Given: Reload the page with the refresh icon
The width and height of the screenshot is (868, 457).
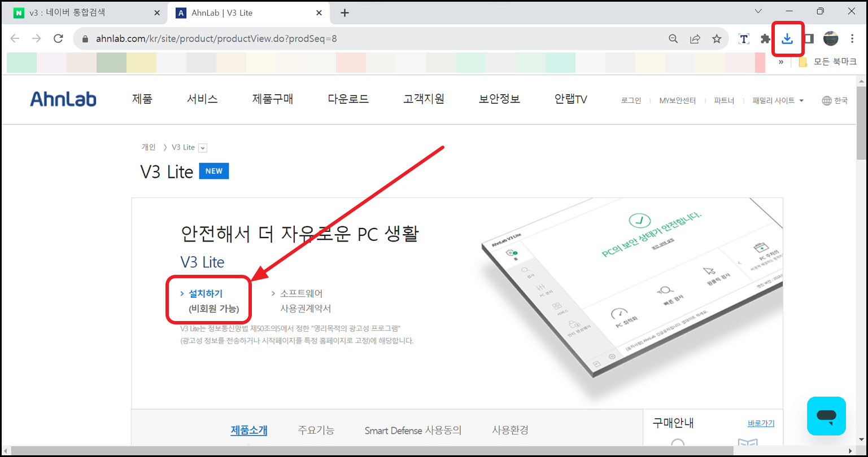Looking at the screenshot, I should click(x=58, y=38).
